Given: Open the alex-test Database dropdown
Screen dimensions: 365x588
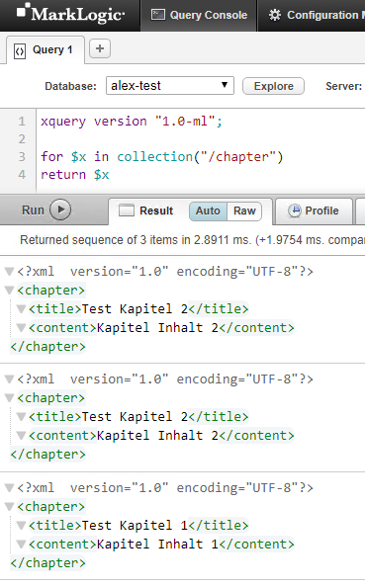Looking at the screenshot, I should (170, 86).
